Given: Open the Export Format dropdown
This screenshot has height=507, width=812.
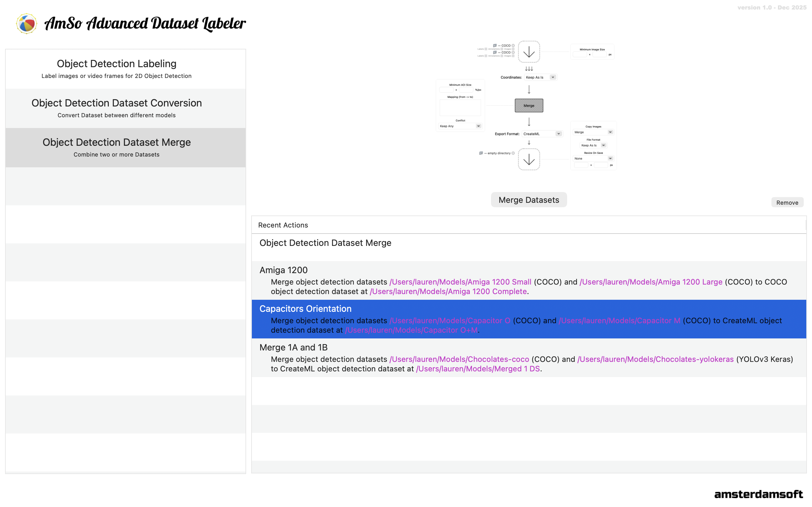Looking at the screenshot, I should point(542,134).
